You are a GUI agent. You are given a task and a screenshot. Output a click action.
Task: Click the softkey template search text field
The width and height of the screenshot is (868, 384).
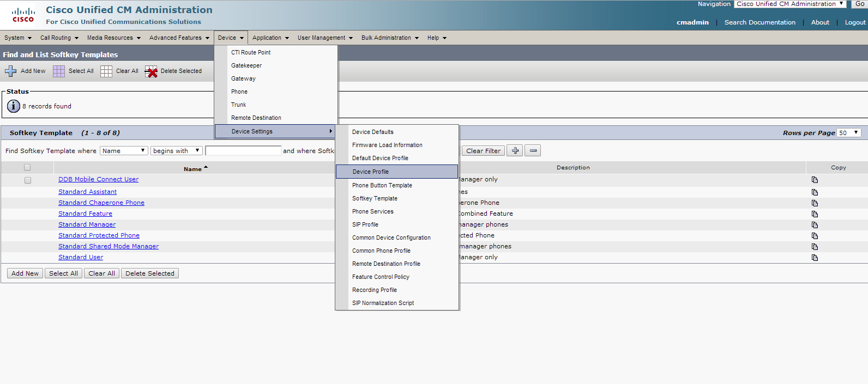243,151
